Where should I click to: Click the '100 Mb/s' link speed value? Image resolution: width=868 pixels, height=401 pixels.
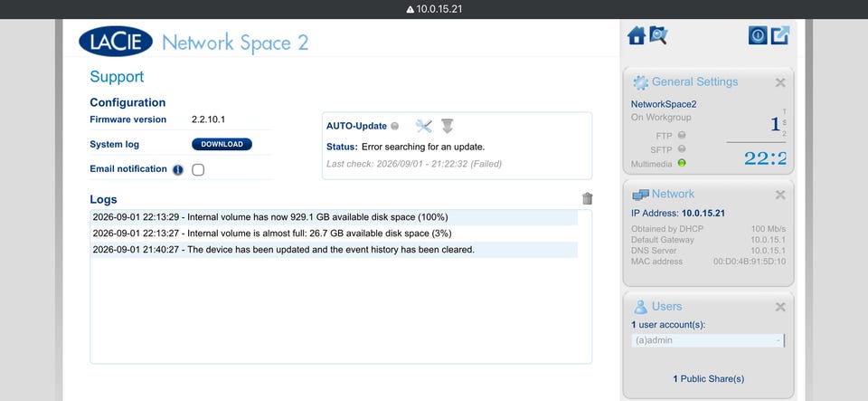769,229
